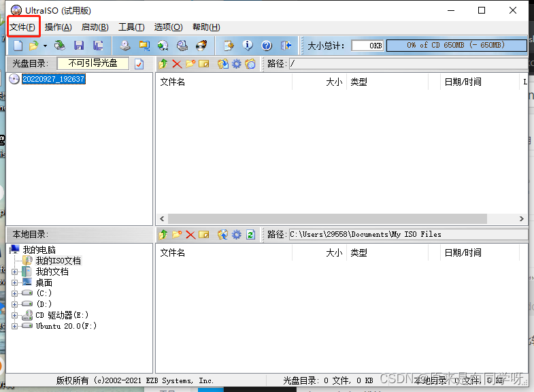
Task: Click the right arrow of the disc list scrollbar
Action: point(521,218)
